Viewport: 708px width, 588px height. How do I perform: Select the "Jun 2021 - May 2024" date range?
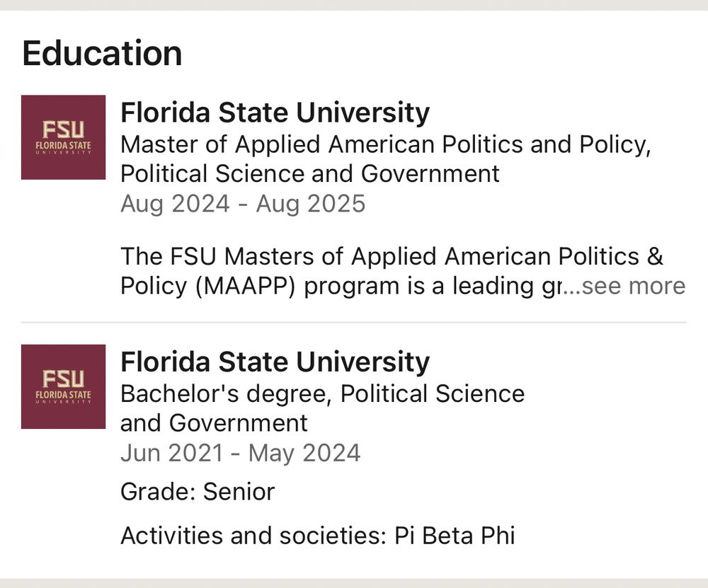[240, 453]
